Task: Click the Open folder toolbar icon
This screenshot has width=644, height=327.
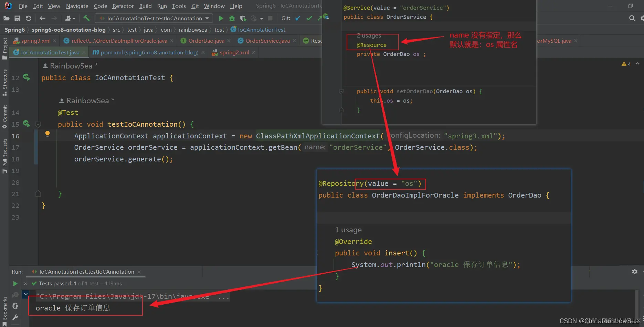Action: pyautogui.click(x=6, y=18)
